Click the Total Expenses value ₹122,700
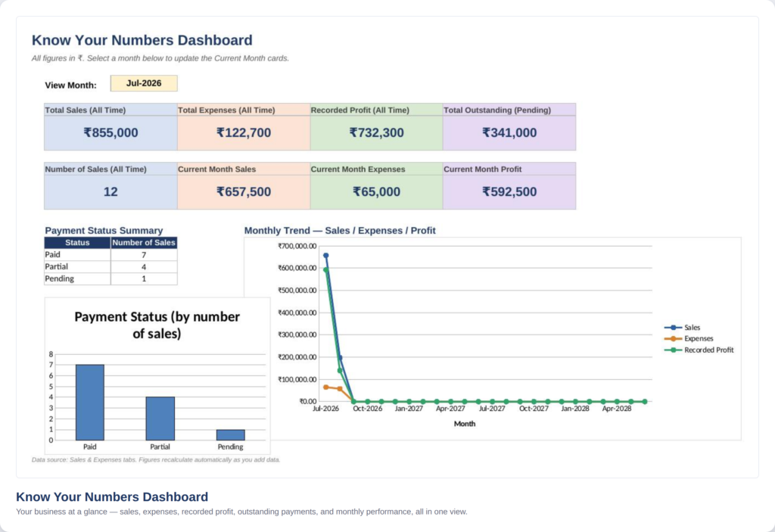Viewport: 775px width, 532px height. tap(244, 132)
